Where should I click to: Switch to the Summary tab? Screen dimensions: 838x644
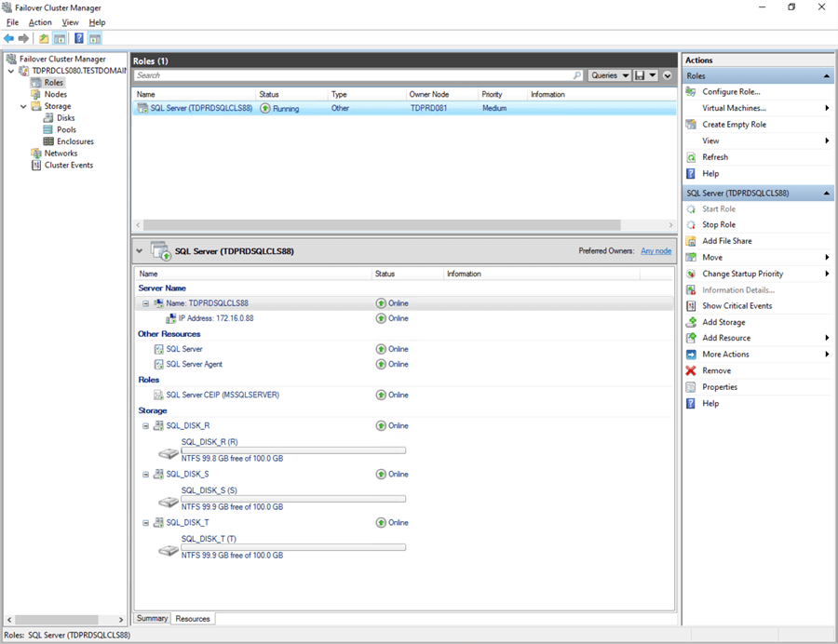click(152, 618)
